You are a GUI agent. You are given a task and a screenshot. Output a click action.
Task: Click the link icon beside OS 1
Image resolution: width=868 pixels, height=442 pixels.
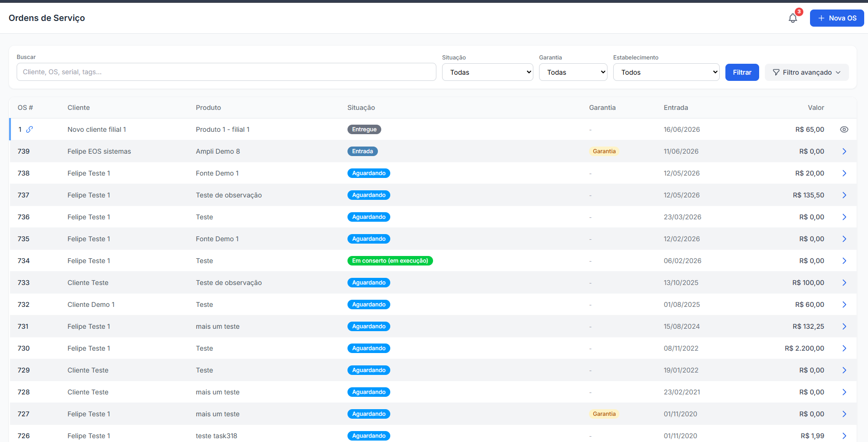29,129
